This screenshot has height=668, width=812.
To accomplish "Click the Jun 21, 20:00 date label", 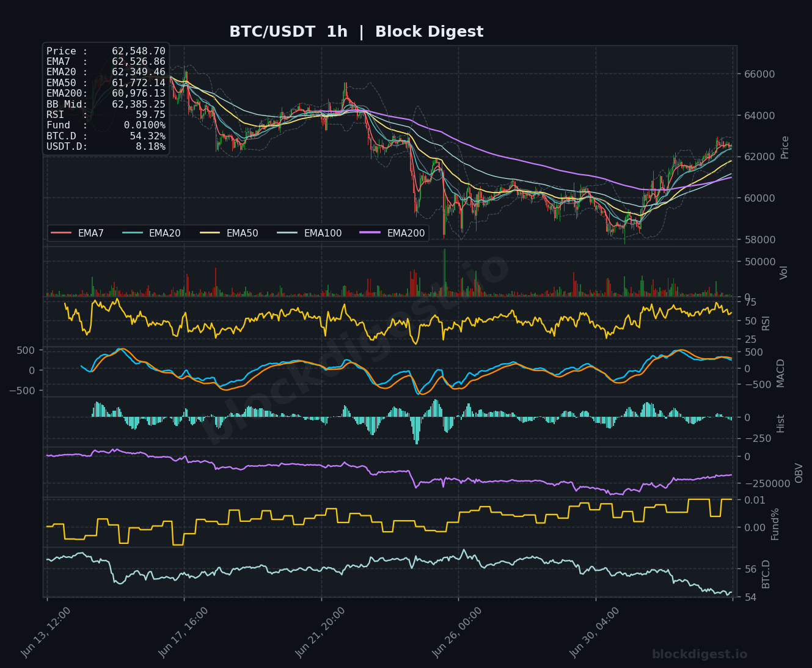I will point(320,633).
